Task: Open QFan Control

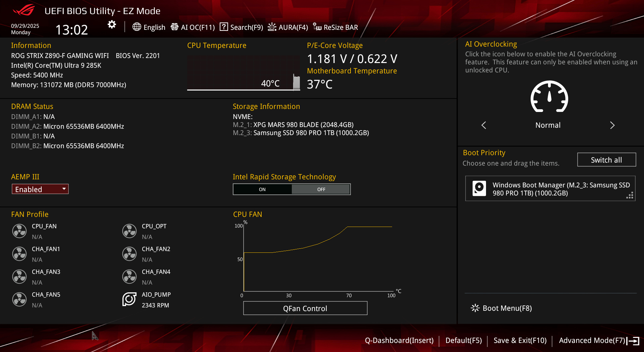Action: 305,308
